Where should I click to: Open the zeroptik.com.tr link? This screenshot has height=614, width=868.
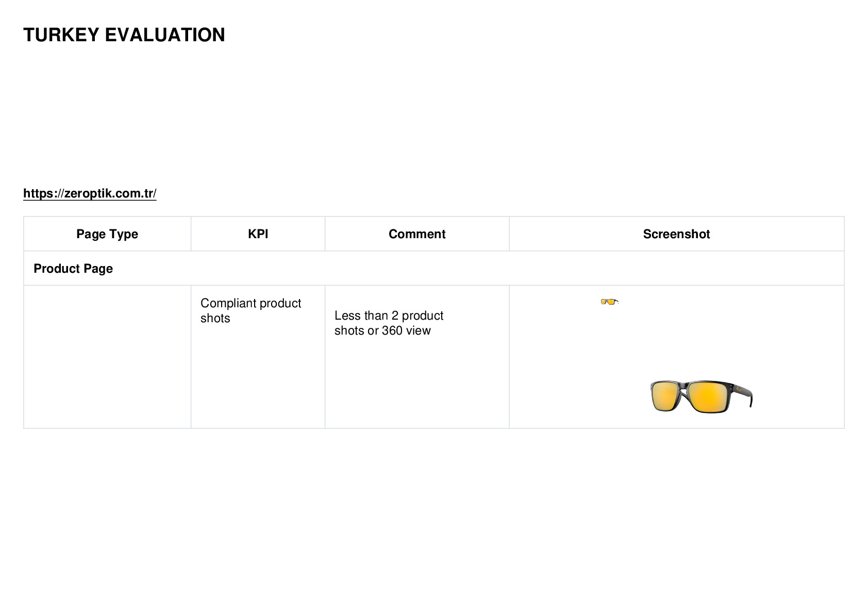click(x=90, y=193)
